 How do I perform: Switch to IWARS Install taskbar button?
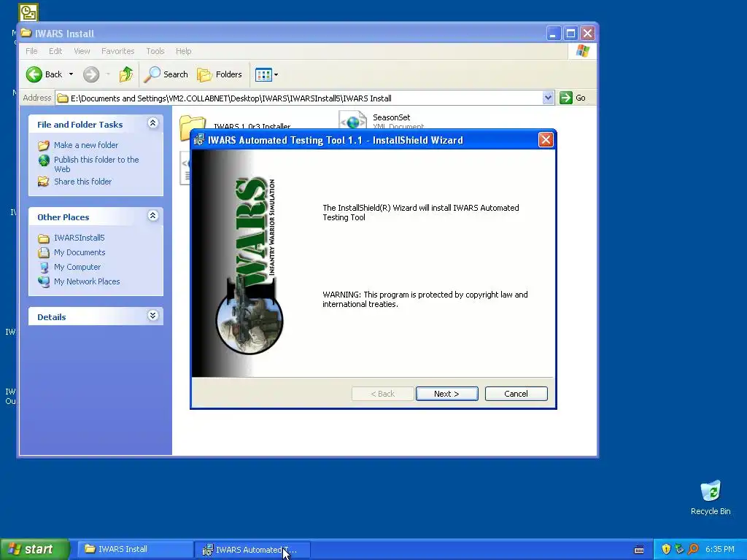pos(135,549)
